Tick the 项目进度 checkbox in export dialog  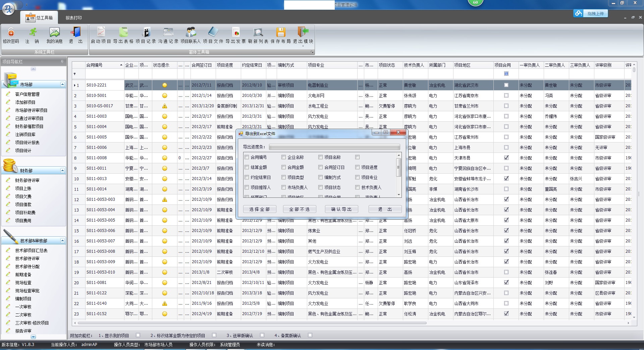click(358, 167)
